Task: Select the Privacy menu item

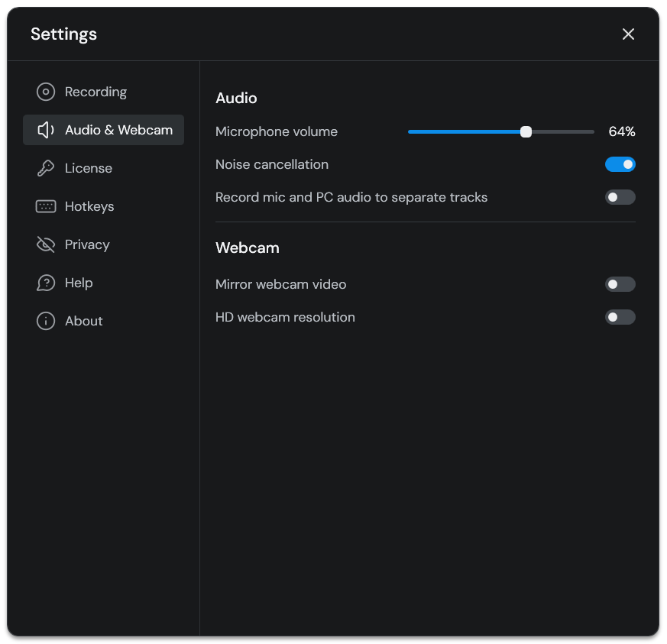Action: [87, 244]
